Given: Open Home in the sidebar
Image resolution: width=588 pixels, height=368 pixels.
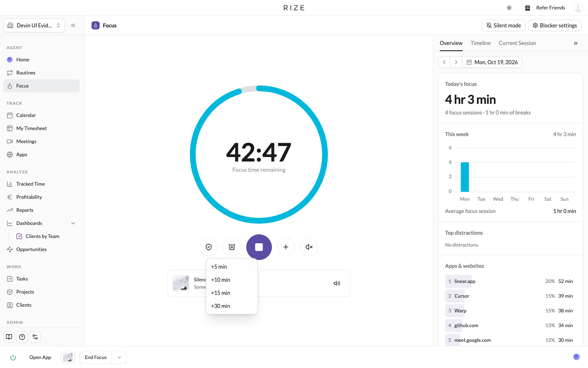Looking at the screenshot, I should coord(41,60).
